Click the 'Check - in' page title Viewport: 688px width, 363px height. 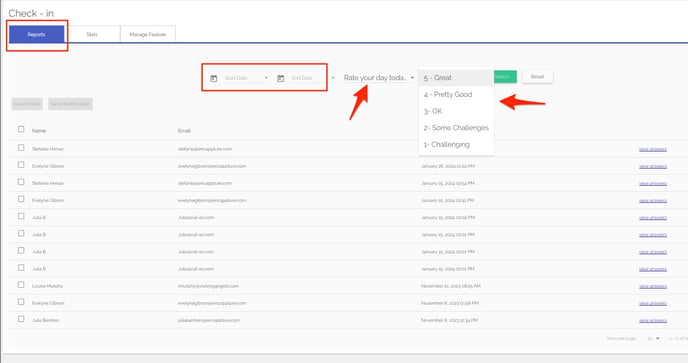point(31,14)
